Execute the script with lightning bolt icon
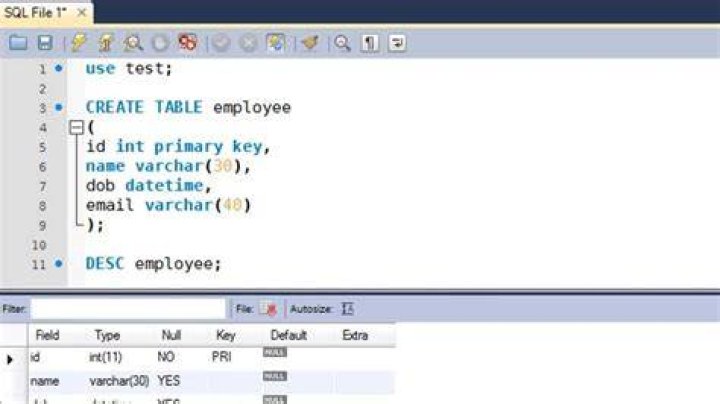 click(x=79, y=43)
